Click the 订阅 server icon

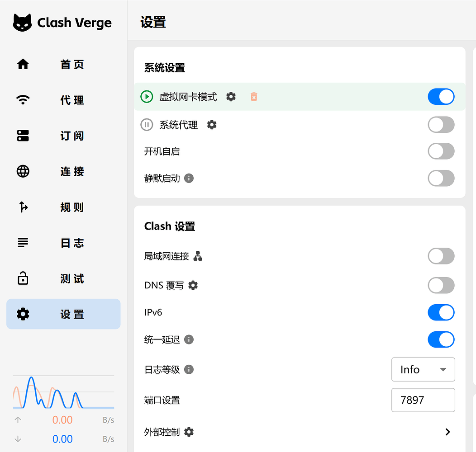click(x=23, y=136)
